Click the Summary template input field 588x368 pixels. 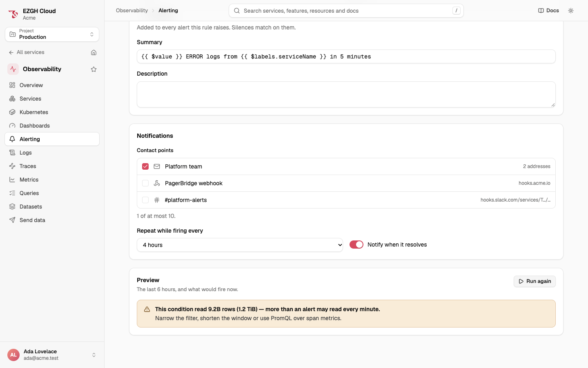click(x=346, y=56)
